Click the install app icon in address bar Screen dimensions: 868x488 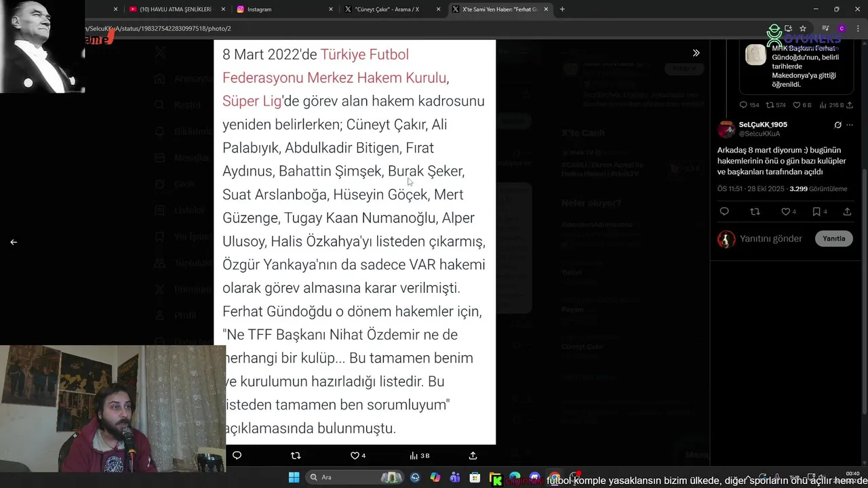(x=788, y=28)
